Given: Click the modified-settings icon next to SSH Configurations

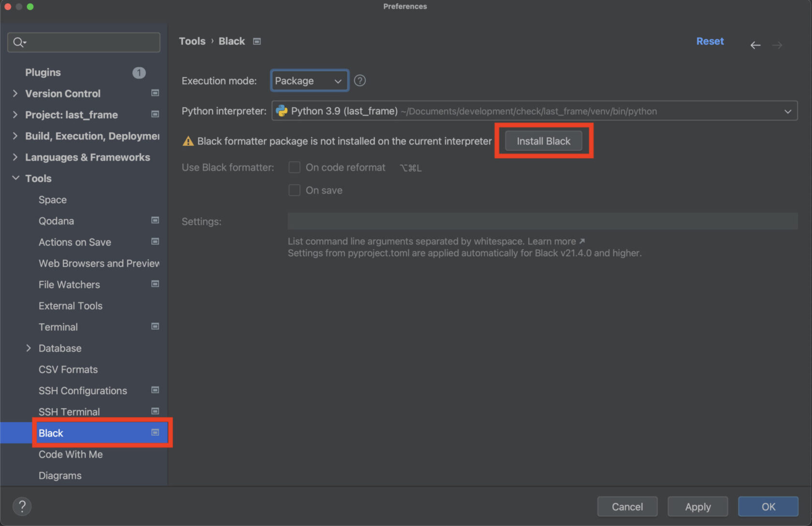Looking at the screenshot, I should (x=155, y=390).
